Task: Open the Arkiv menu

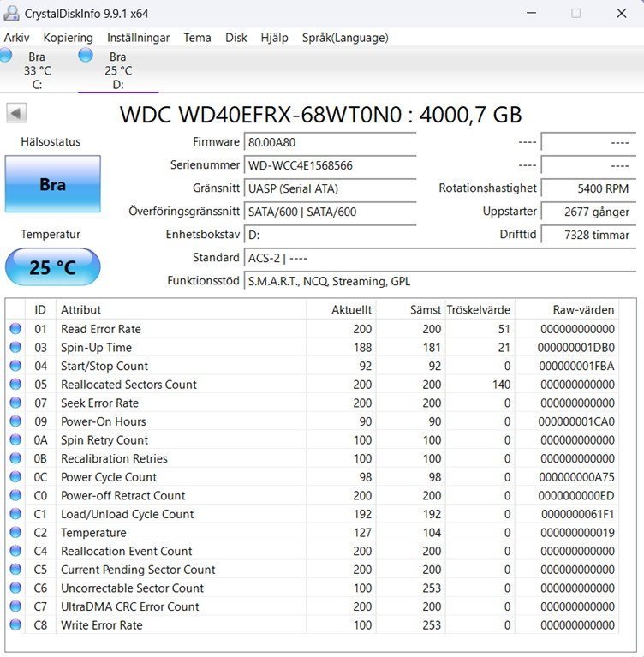Action: pos(17,38)
